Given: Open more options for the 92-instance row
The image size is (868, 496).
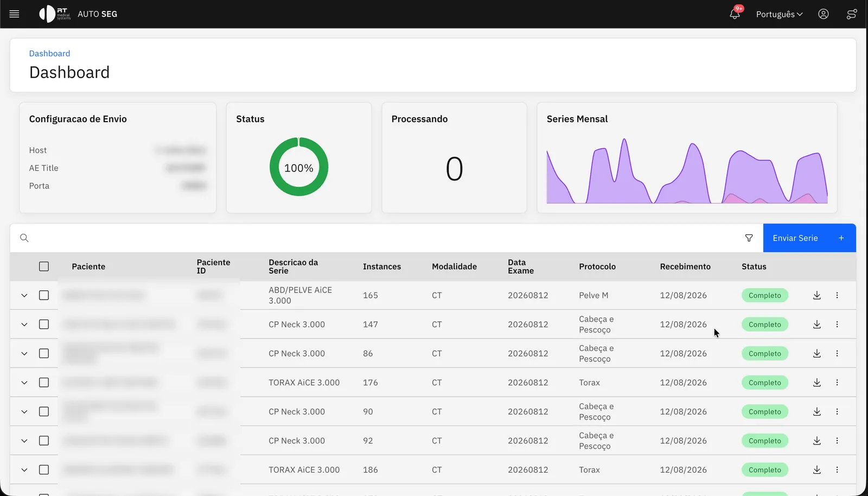Looking at the screenshot, I should coord(837,441).
